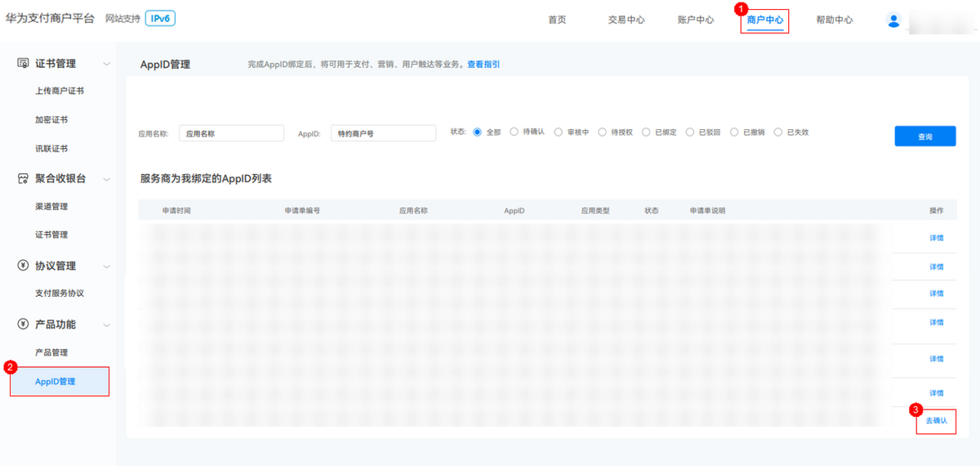Click the 聚合收银台 section icon
Viewport: 980px width, 466px height.
[23, 178]
